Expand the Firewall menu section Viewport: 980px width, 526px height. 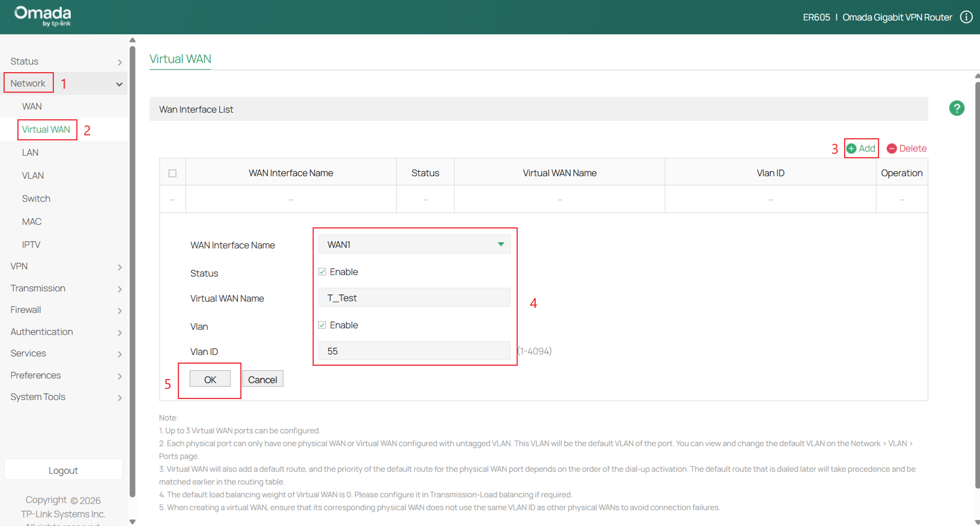(65, 310)
